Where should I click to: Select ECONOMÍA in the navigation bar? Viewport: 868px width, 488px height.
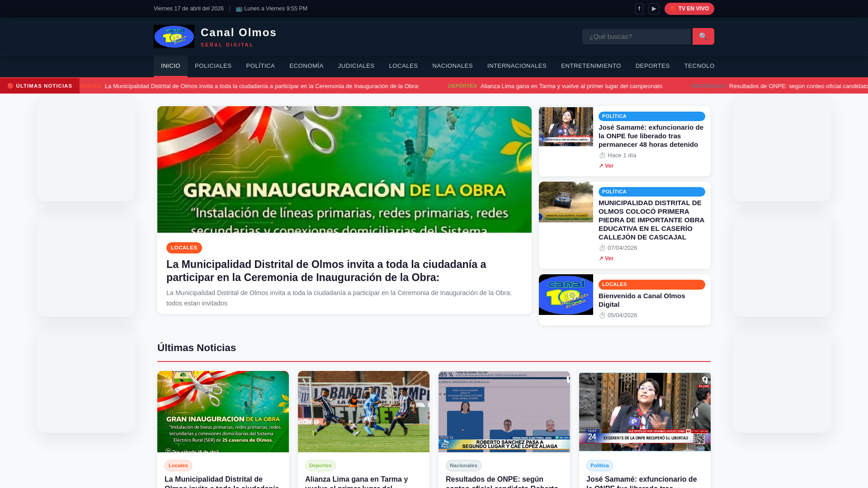[306, 66]
